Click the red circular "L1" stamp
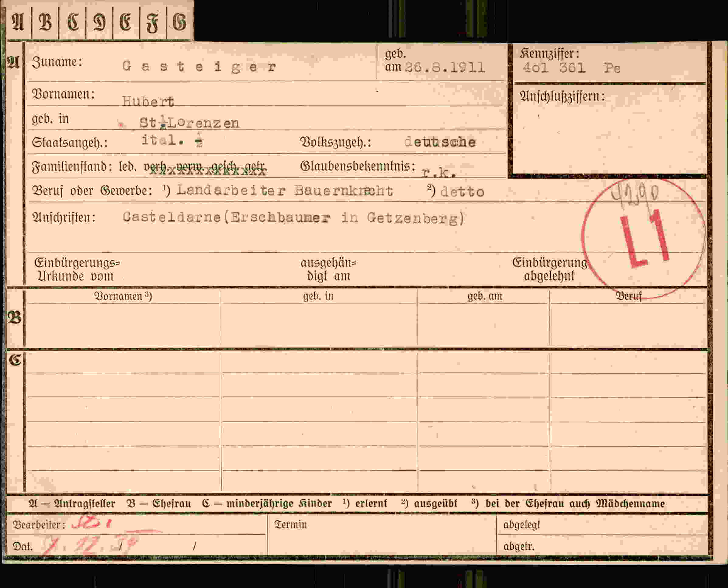 (644, 238)
